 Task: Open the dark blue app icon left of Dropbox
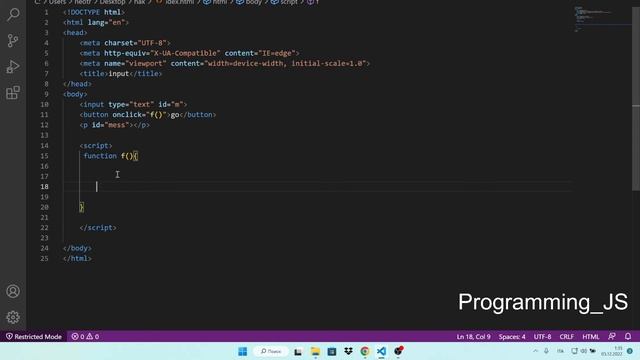331,351
